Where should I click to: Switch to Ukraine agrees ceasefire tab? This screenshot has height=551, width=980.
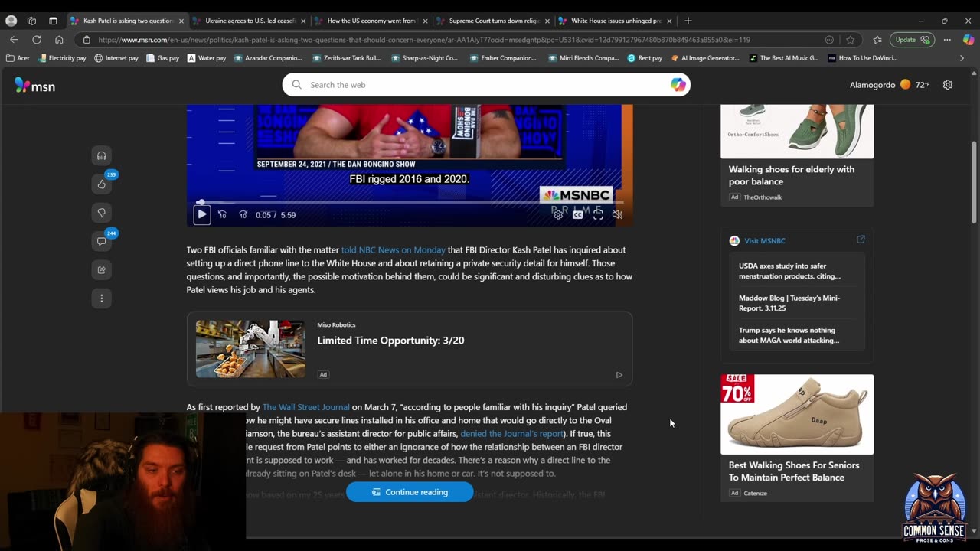coord(250,21)
